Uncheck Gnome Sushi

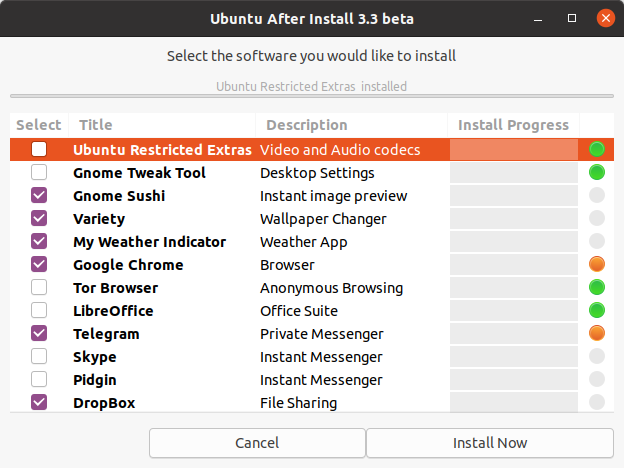click(39, 195)
